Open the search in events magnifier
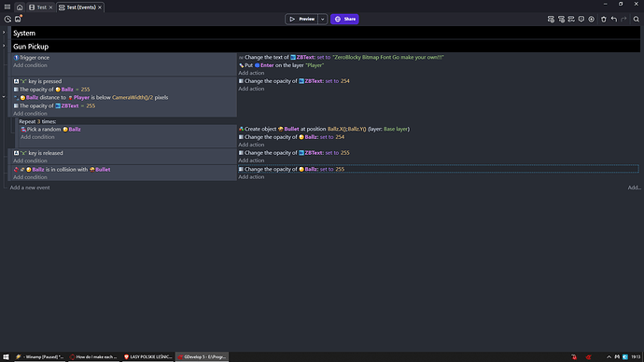 [x=636, y=19]
